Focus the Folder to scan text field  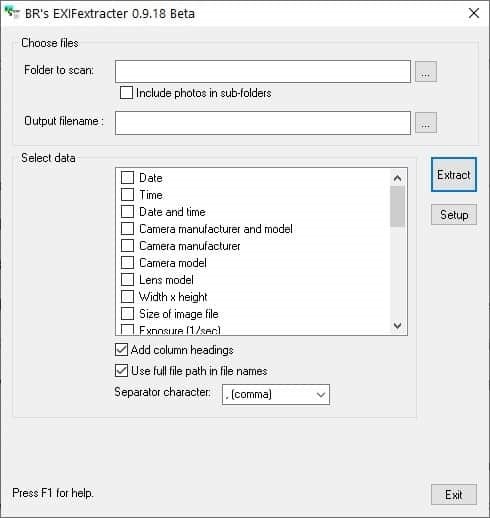(263, 71)
